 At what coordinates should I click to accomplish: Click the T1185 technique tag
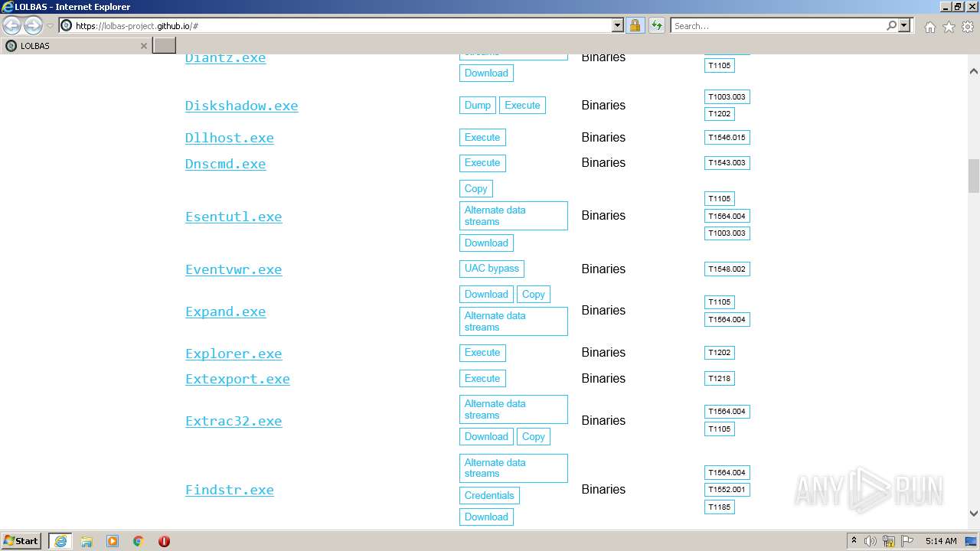coord(720,507)
